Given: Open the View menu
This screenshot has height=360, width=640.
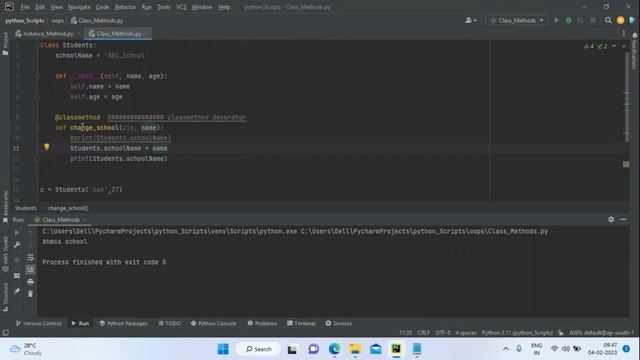Looking at the screenshot, I should click(56, 7).
